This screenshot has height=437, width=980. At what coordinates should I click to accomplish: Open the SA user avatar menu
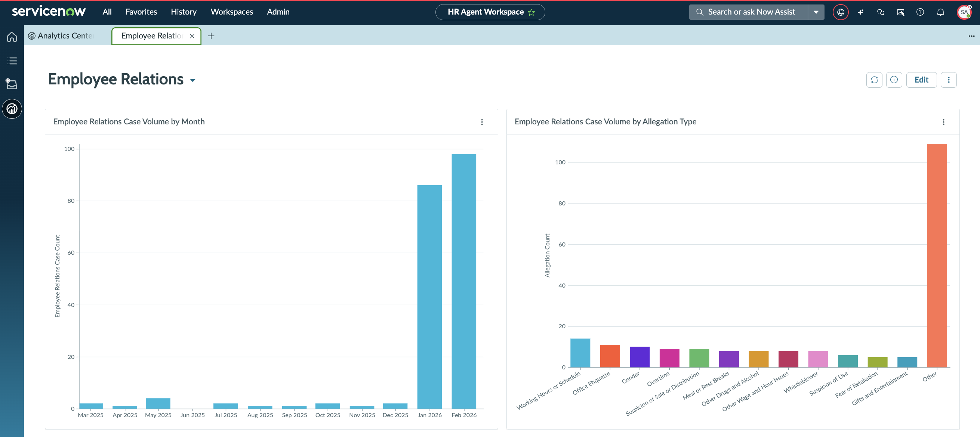(x=964, y=12)
